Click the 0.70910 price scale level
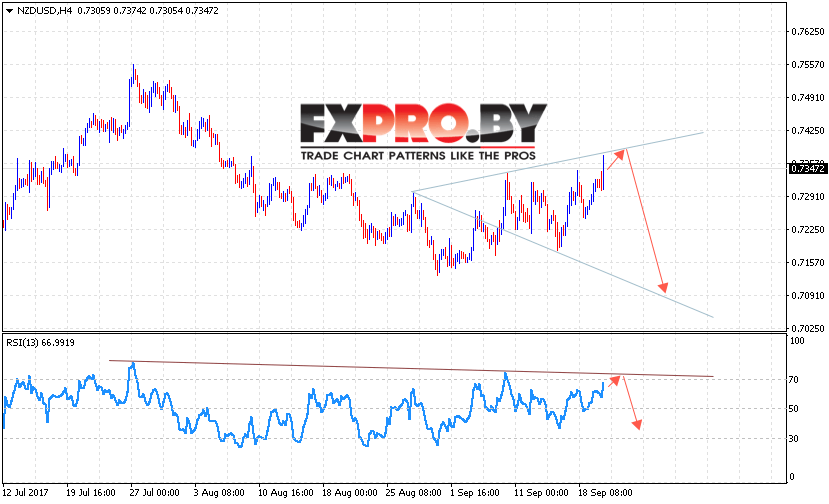829x504 pixels. pyautogui.click(x=808, y=296)
